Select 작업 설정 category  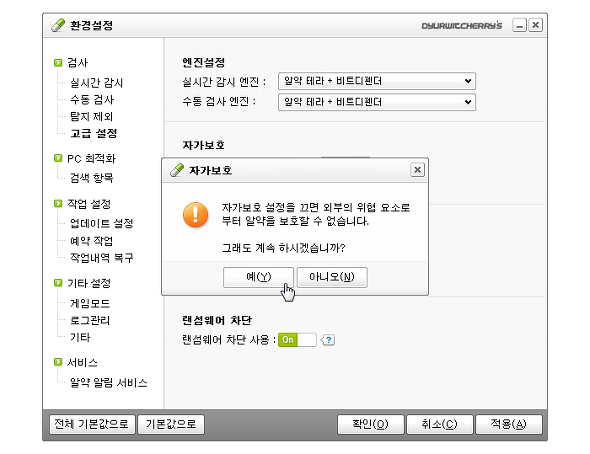coord(89,204)
